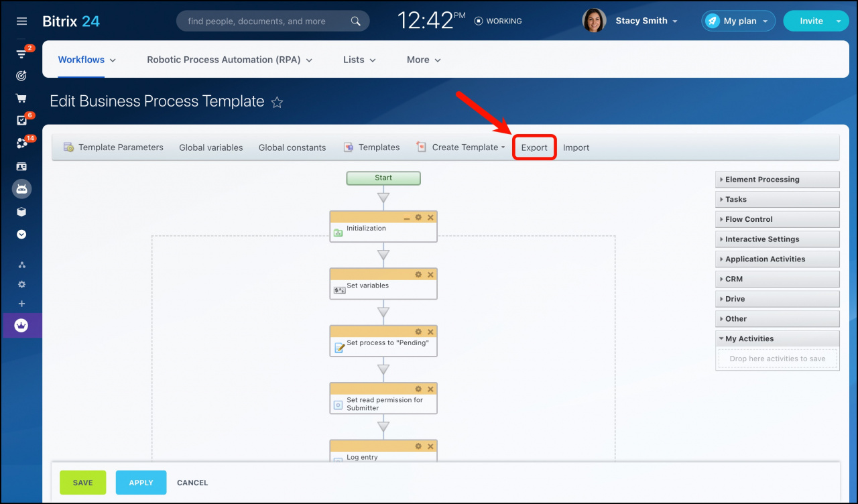Image resolution: width=858 pixels, height=504 pixels.
Task: Open the Invite button dropdown arrow
Action: (838, 21)
